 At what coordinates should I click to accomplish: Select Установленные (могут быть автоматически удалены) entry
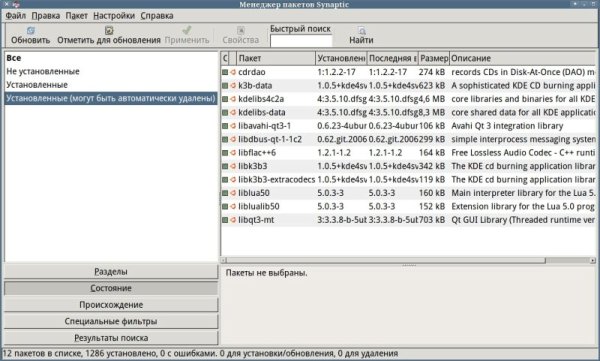111,98
